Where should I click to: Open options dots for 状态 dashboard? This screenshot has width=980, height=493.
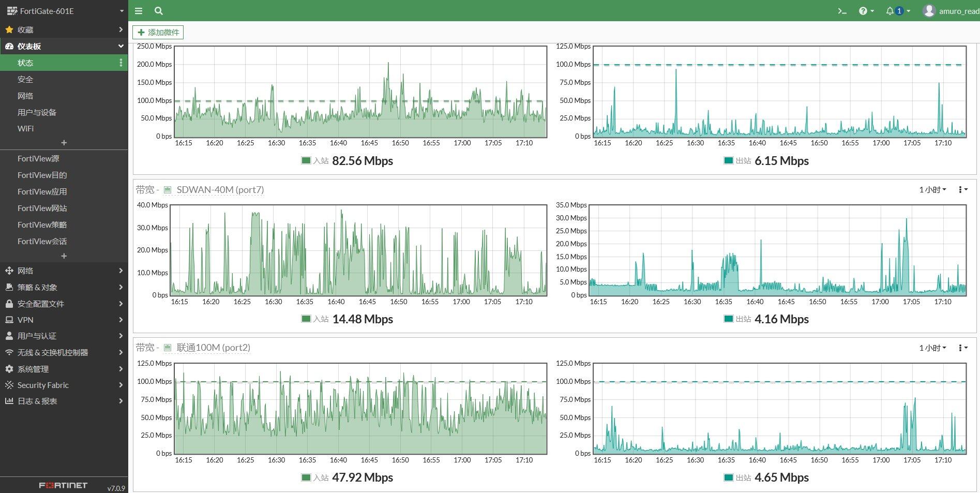pos(121,63)
